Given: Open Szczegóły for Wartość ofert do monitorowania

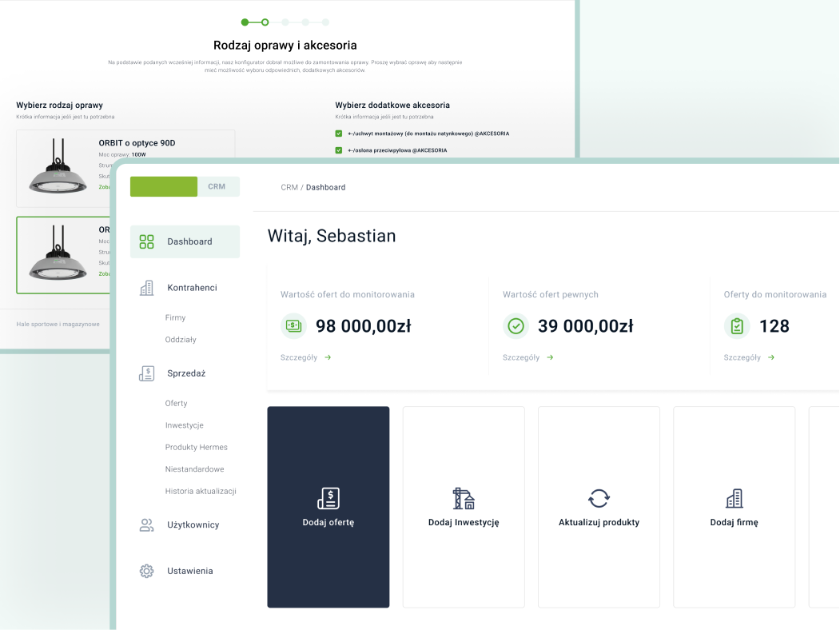Looking at the screenshot, I should click(x=306, y=357).
